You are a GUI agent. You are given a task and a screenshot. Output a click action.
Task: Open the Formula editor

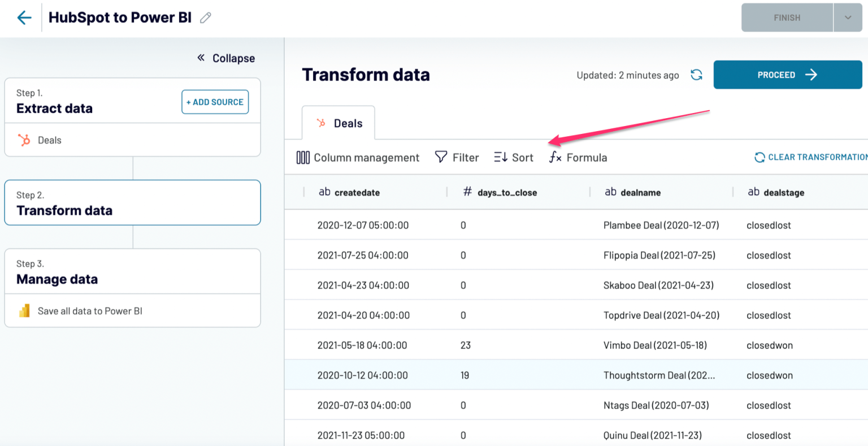coord(578,157)
